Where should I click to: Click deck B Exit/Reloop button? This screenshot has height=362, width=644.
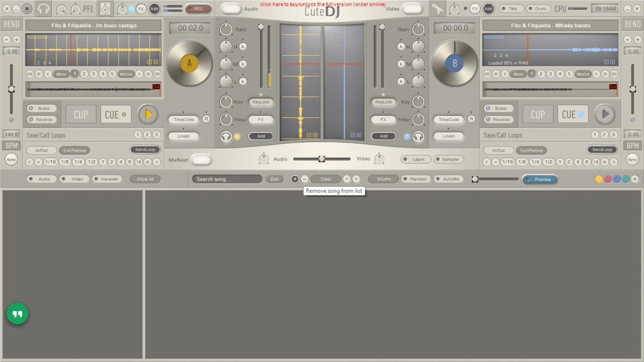531,150
